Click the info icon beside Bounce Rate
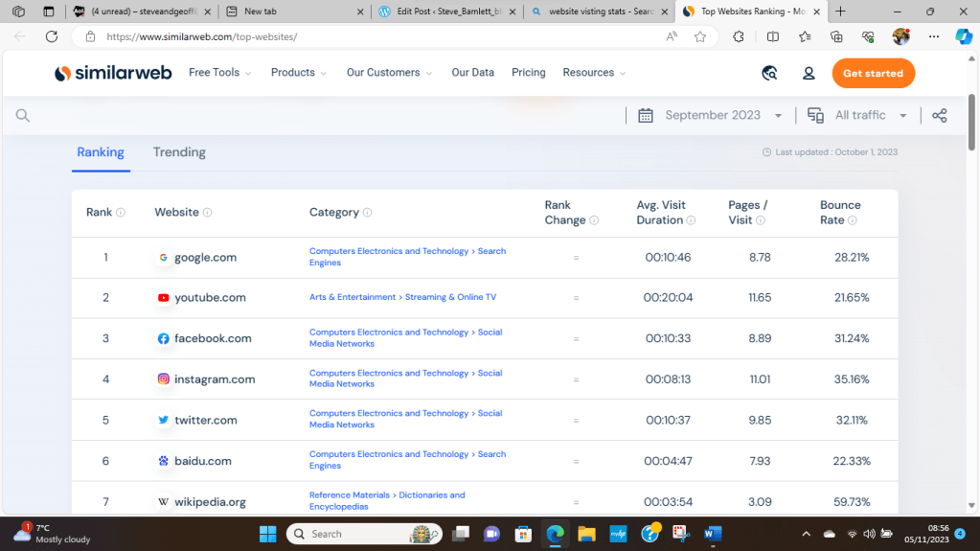Screen dimensions: 980x551 (x=852, y=220)
